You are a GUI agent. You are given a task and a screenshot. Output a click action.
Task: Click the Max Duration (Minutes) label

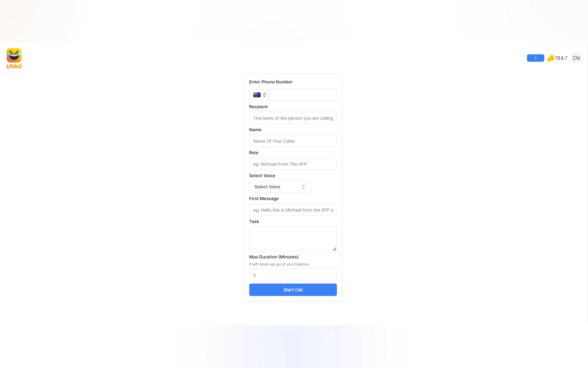click(x=274, y=257)
